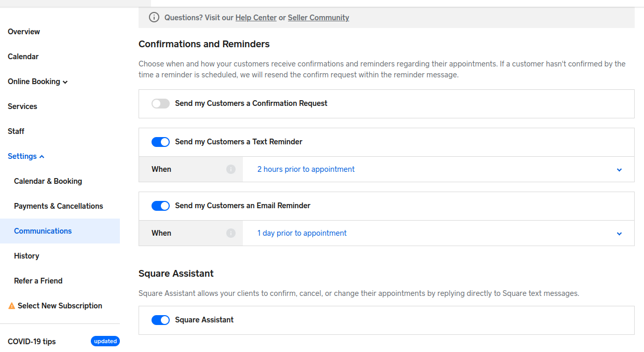
Task: Open the Refer a Friend page
Action: [38, 281]
